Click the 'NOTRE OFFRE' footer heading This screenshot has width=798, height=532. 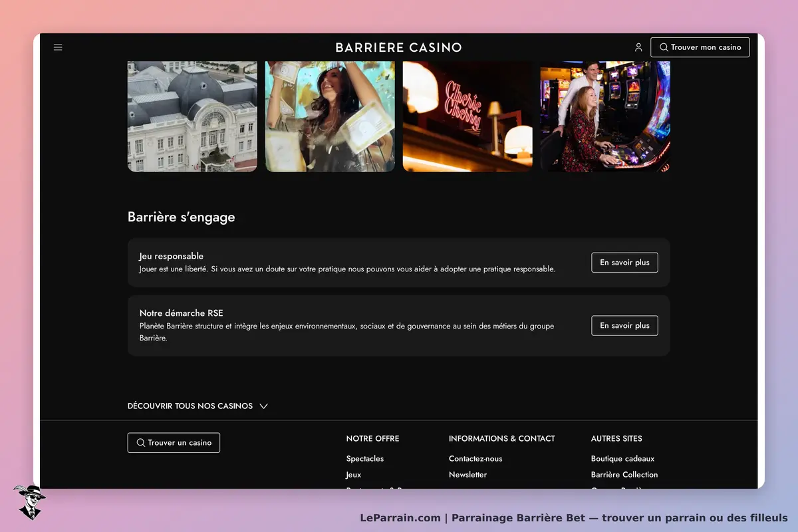click(373, 439)
